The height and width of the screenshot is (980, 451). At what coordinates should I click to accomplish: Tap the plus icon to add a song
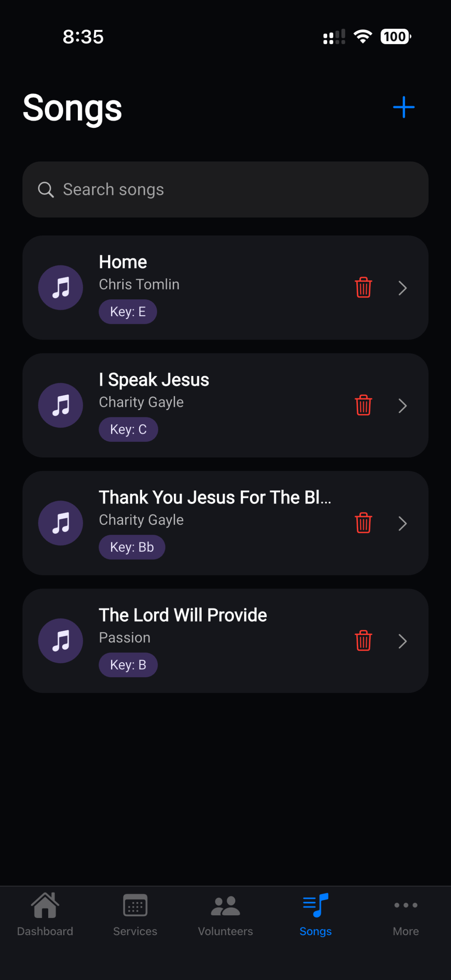403,107
